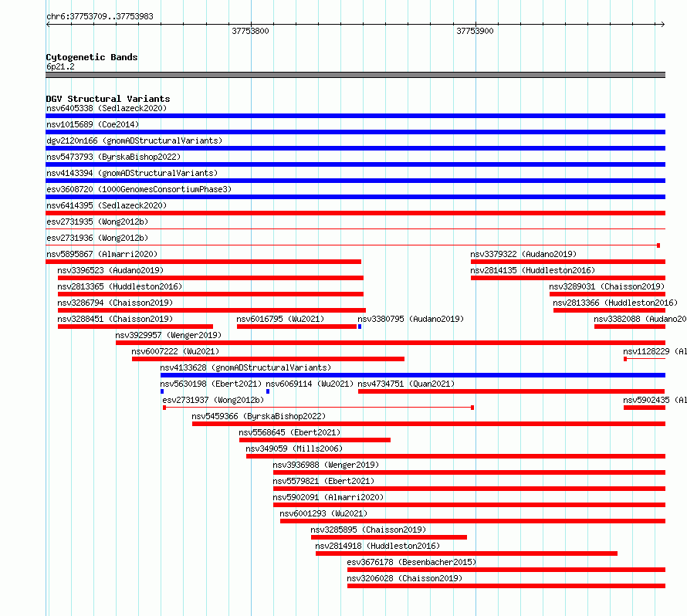Select nsv6414395 (Sedlazeck2020) label

[107, 205]
